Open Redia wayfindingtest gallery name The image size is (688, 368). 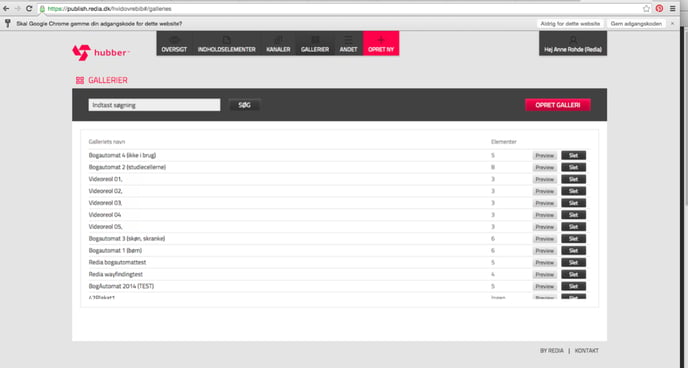[x=115, y=274]
